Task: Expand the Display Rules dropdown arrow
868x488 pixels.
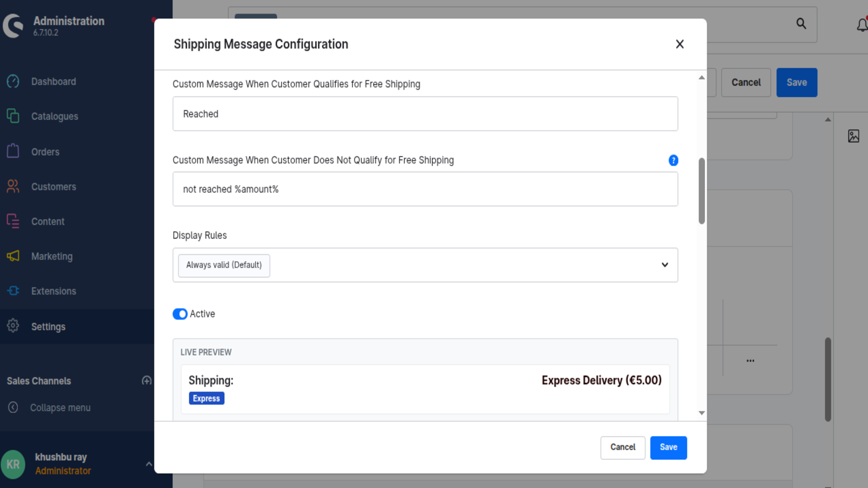Action: pyautogui.click(x=665, y=265)
